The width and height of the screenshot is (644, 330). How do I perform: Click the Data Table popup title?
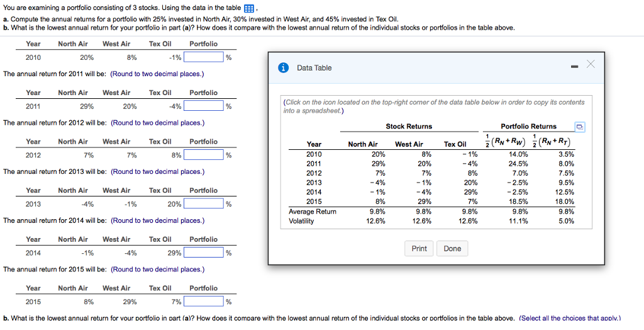[314, 68]
